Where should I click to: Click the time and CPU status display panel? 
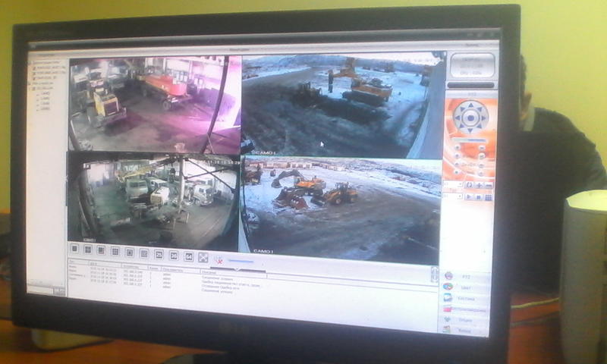(x=472, y=66)
